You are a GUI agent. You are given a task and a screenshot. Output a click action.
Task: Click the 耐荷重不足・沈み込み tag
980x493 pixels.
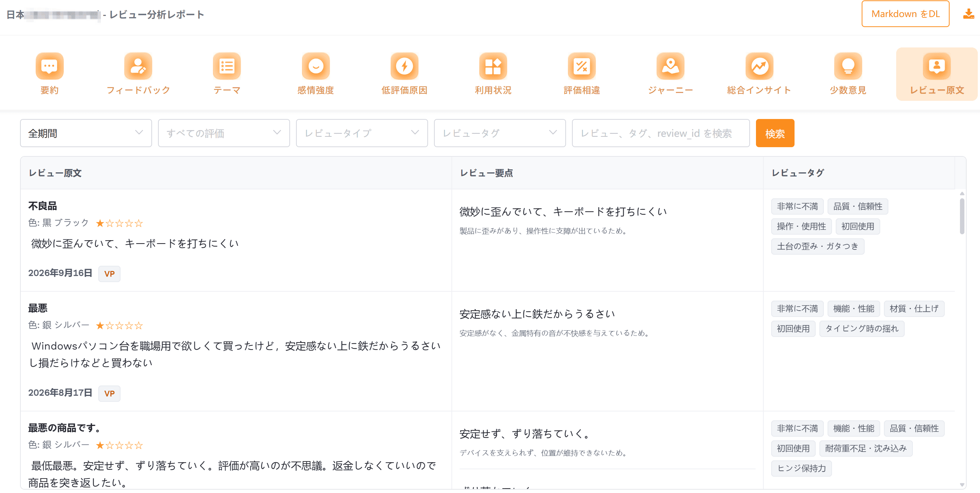pyautogui.click(x=866, y=449)
